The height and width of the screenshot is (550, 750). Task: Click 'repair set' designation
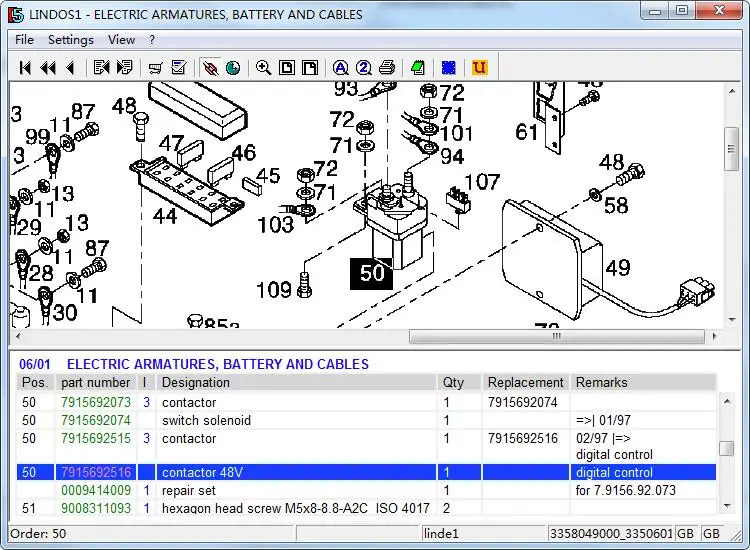[189, 491]
